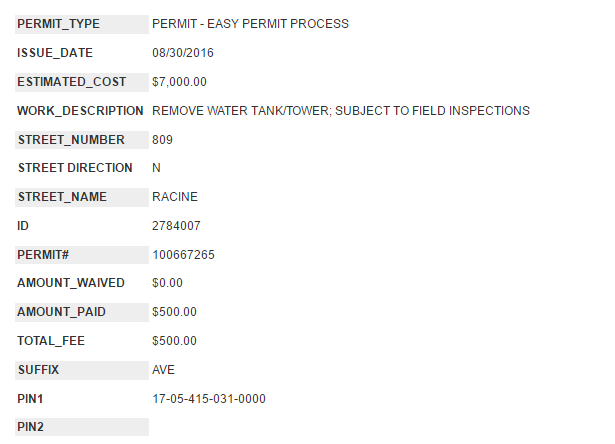Select permit number 100667265
Screen dimensions: 615x444
pos(183,255)
